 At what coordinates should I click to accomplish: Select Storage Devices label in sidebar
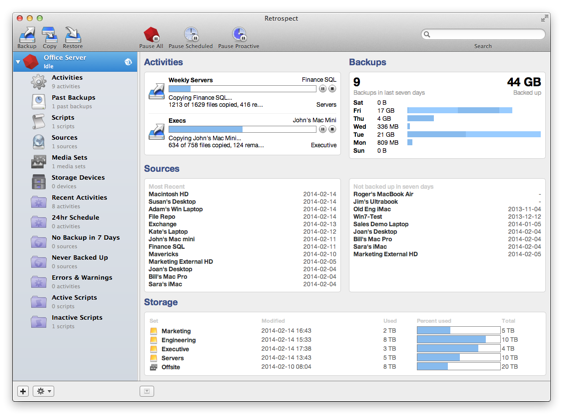point(78,178)
